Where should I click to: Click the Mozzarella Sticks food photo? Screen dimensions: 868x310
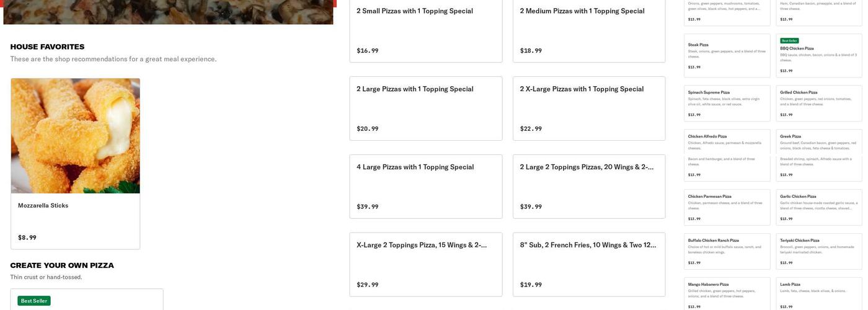[75, 136]
